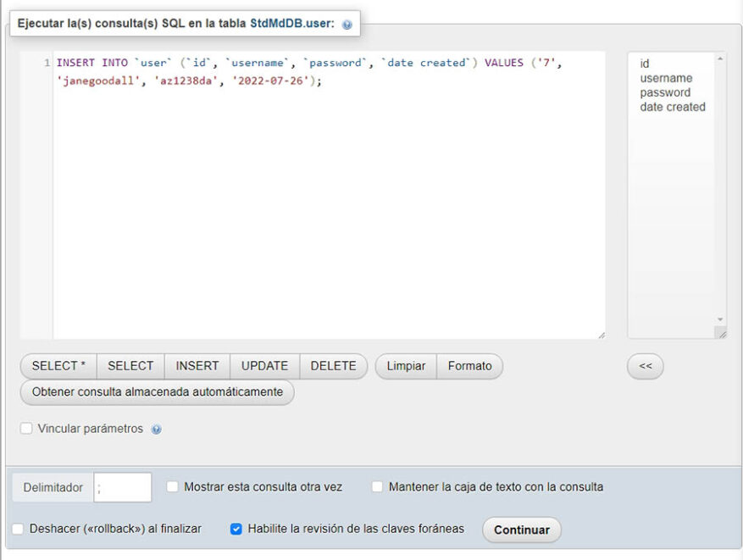Click the help icon beside Vincular parámetros
The height and width of the screenshot is (560, 743).
(x=158, y=429)
